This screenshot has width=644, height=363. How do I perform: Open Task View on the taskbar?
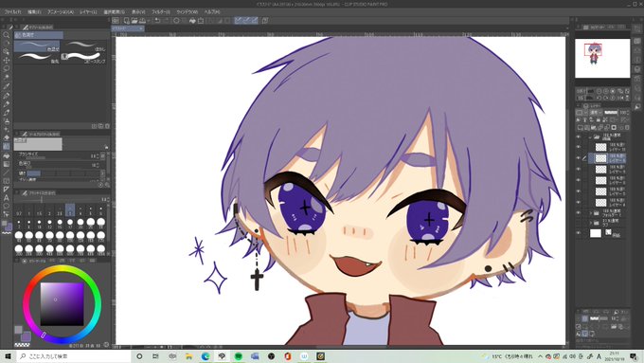pos(155,356)
